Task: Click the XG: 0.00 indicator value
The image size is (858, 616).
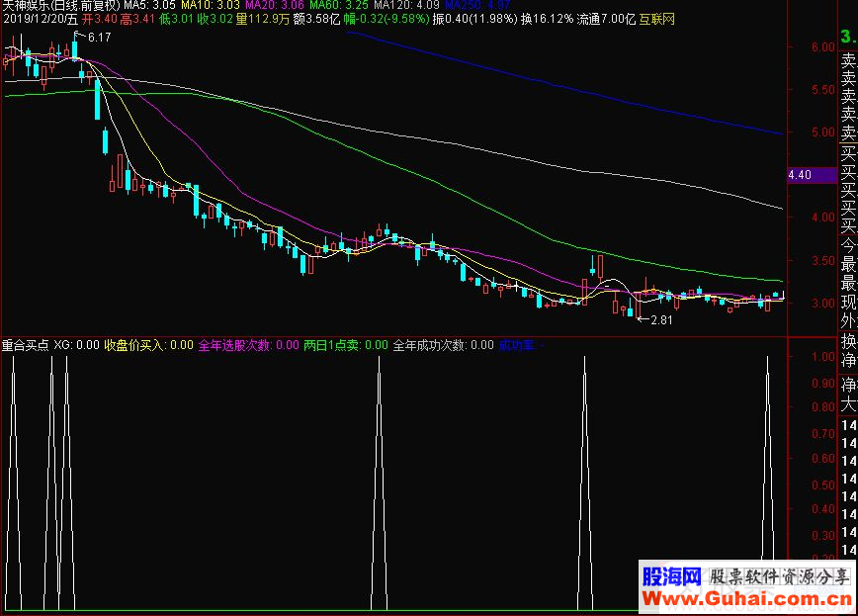Action: point(77,345)
